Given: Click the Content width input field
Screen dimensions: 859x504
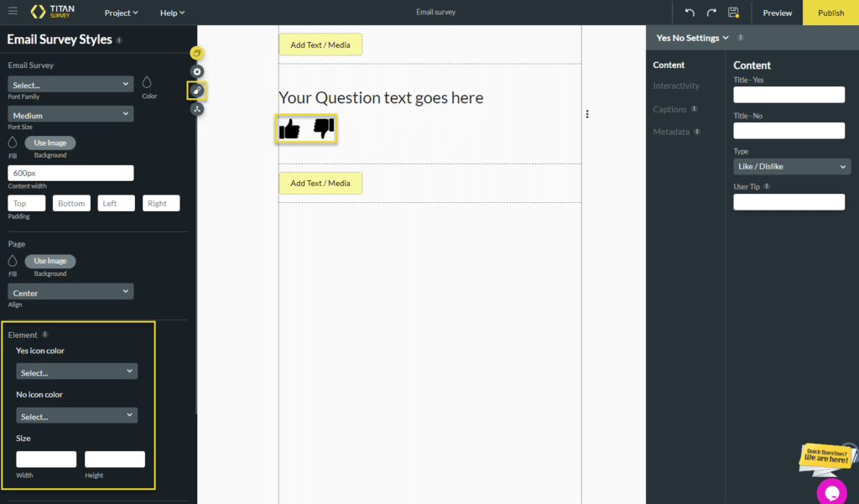Looking at the screenshot, I should click(x=70, y=173).
